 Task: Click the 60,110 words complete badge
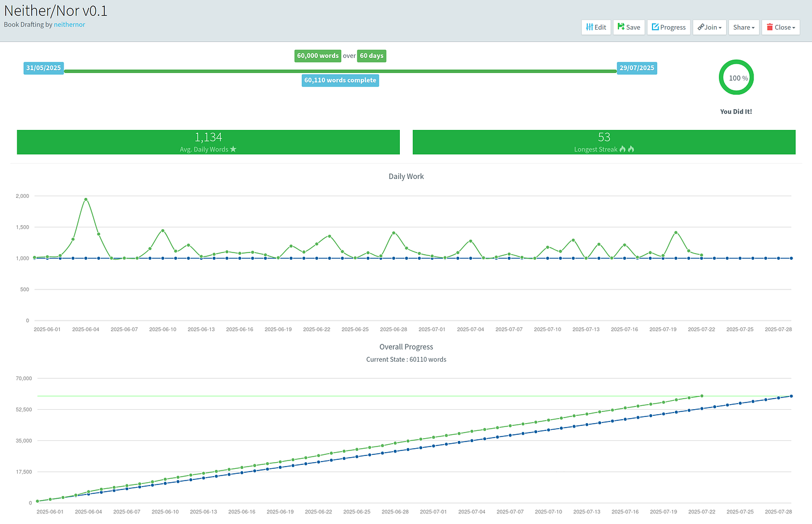[x=340, y=80]
